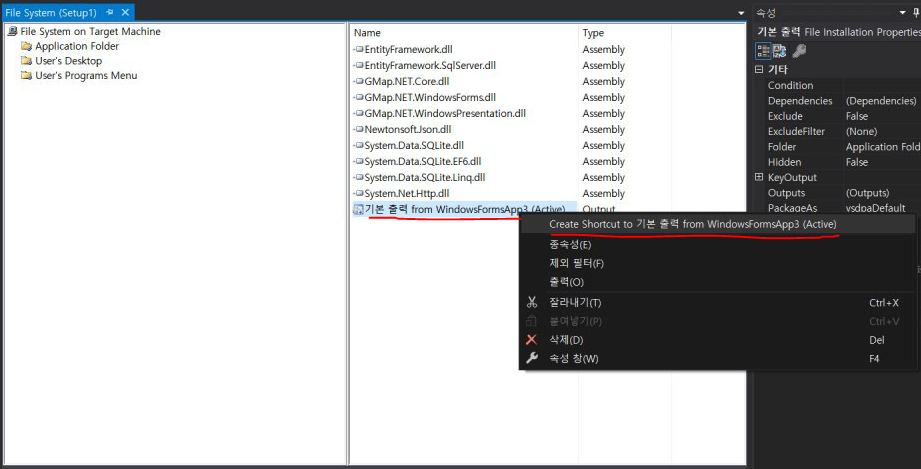Open Property Pages wrench icon in properties toolbar
The height and width of the screenshot is (469, 921).
coord(799,51)
